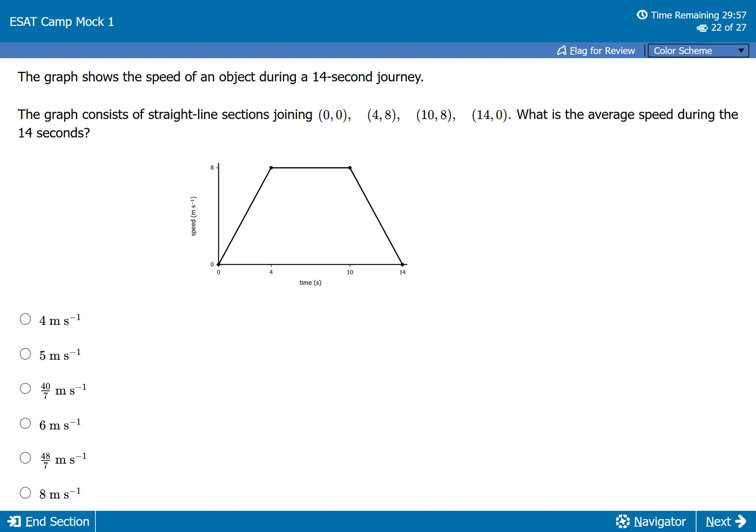Screen dimensions: 756x532
Task: Click the Navigator grid icon
Action: tap(623, 521)
